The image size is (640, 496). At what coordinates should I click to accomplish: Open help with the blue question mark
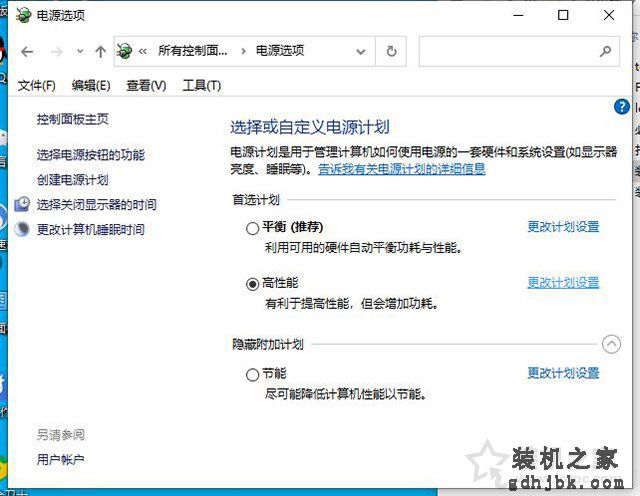click(622, 107)
